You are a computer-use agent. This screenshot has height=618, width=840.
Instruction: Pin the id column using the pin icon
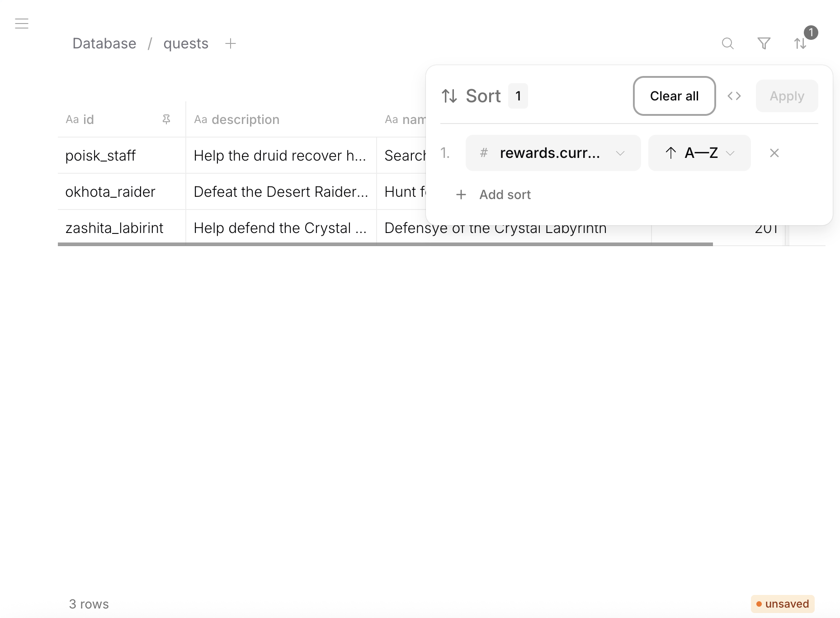pos(166,119)
